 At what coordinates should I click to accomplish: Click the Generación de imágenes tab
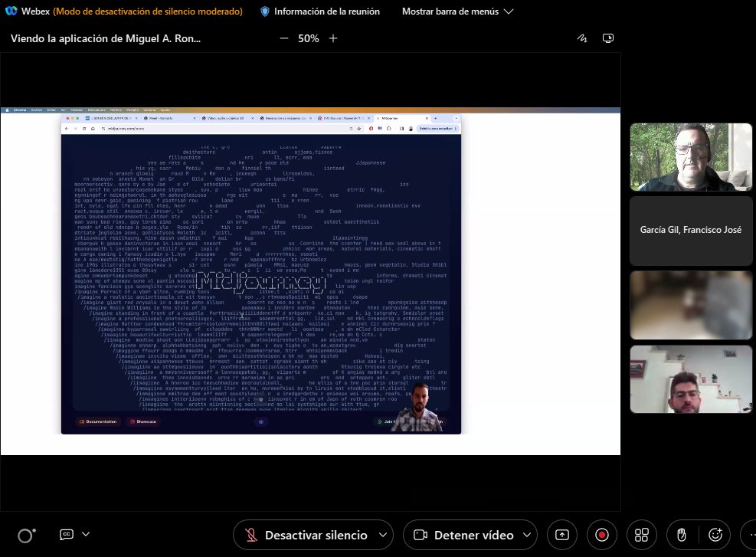(x=285, y=118)
